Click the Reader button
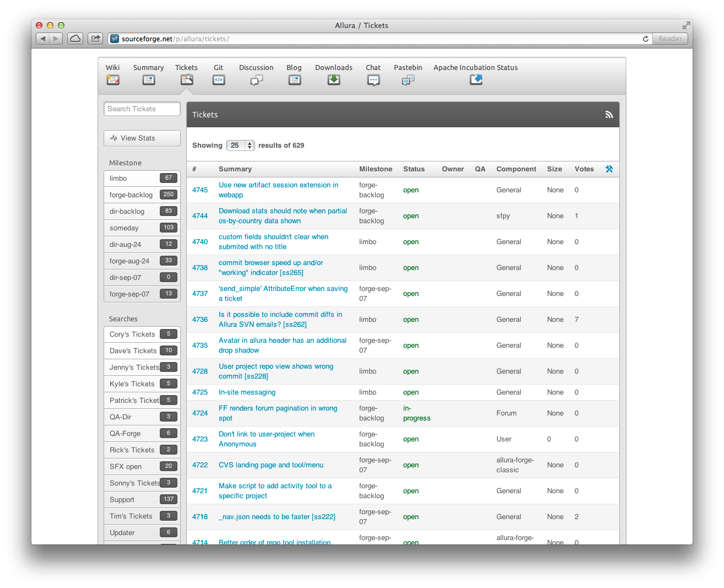Image resolution: width=724 pixels, height=588 pixels. click(x=670, y=39)
